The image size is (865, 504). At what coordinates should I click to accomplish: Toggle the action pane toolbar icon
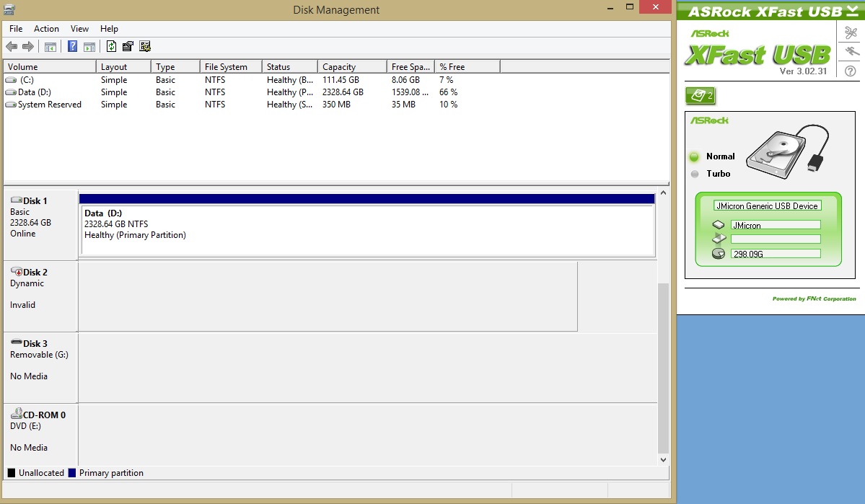(89, 47)
